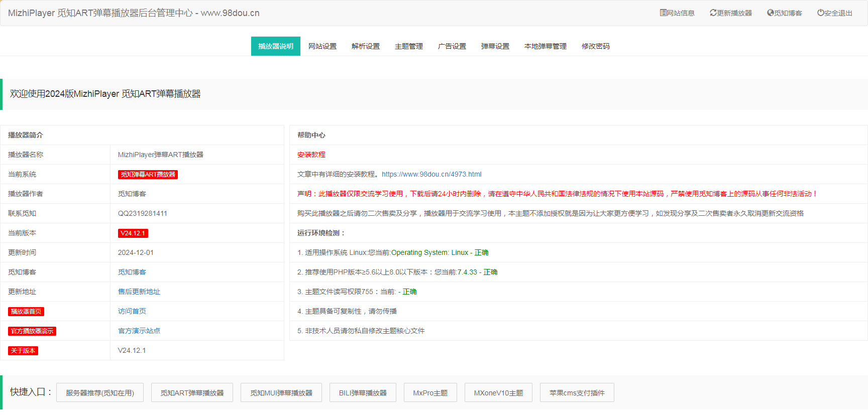Click the 安全退出 power icon

(x=820, y=13)
